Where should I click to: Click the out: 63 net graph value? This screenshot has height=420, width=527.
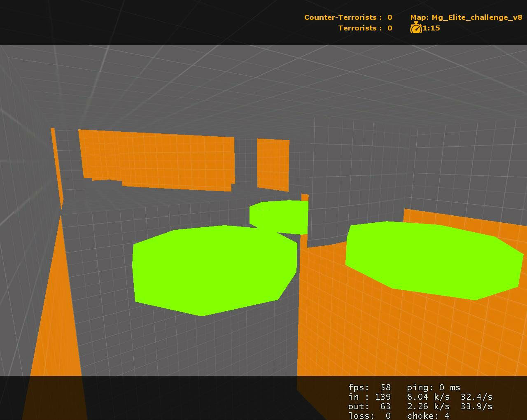tap(369, 406)
